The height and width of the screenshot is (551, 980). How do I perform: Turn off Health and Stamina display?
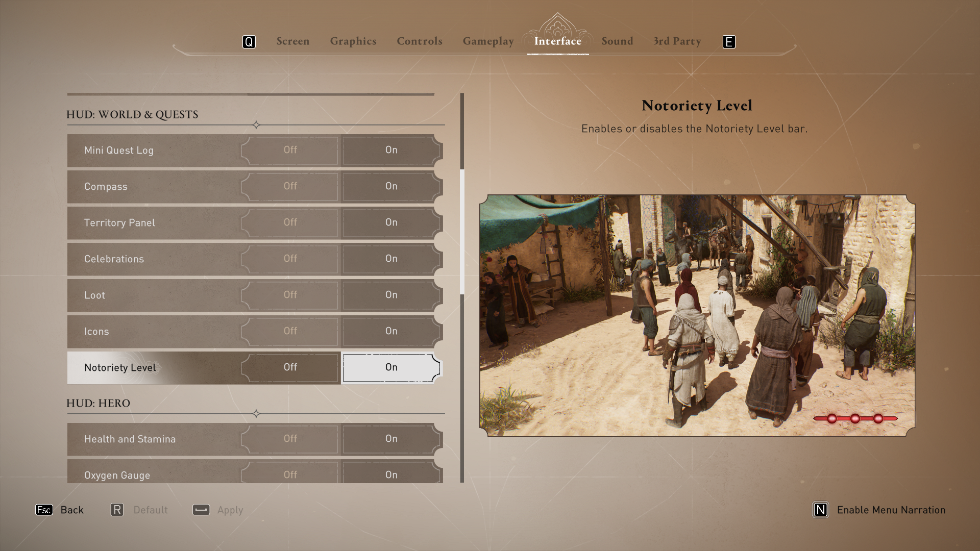click(x=289, y=439)
